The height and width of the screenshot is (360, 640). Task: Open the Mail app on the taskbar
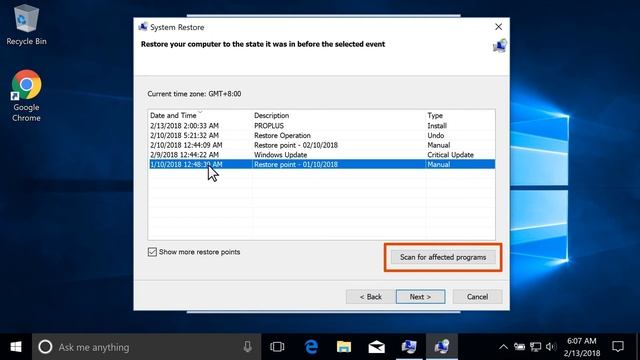376,347
